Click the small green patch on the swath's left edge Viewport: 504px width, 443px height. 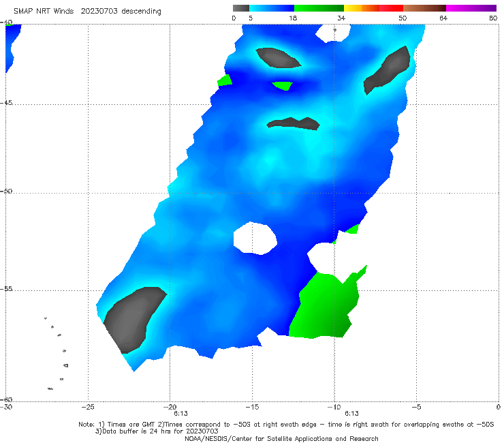pyautogui.click(x=225, y=80)
